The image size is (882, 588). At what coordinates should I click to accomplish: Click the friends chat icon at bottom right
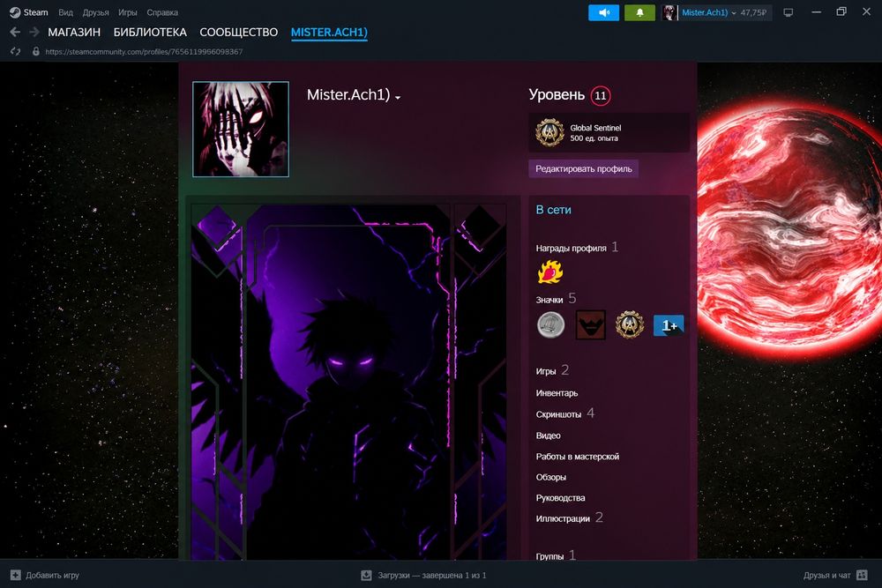[x=862, y=575]
